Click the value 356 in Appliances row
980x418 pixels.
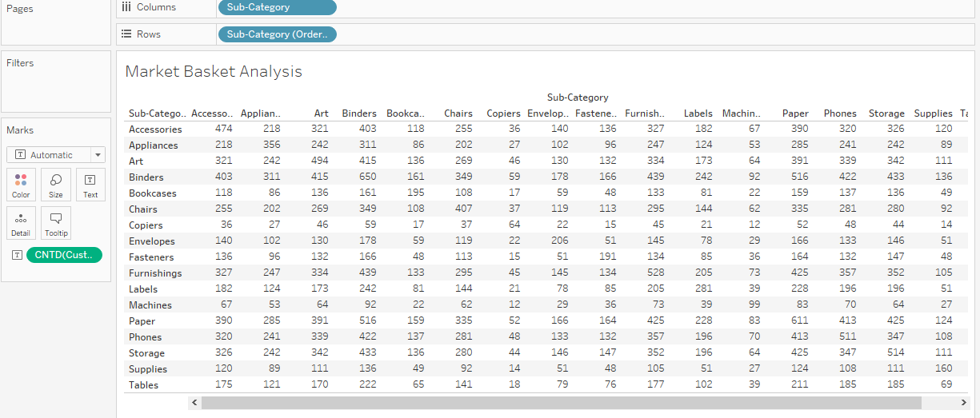(x=272, y=145)
